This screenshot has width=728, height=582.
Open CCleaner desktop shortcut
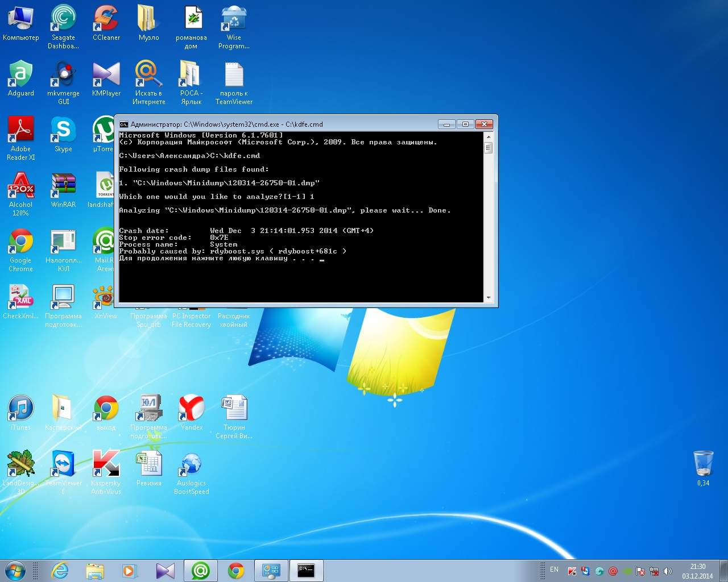[x=106, y=23]
